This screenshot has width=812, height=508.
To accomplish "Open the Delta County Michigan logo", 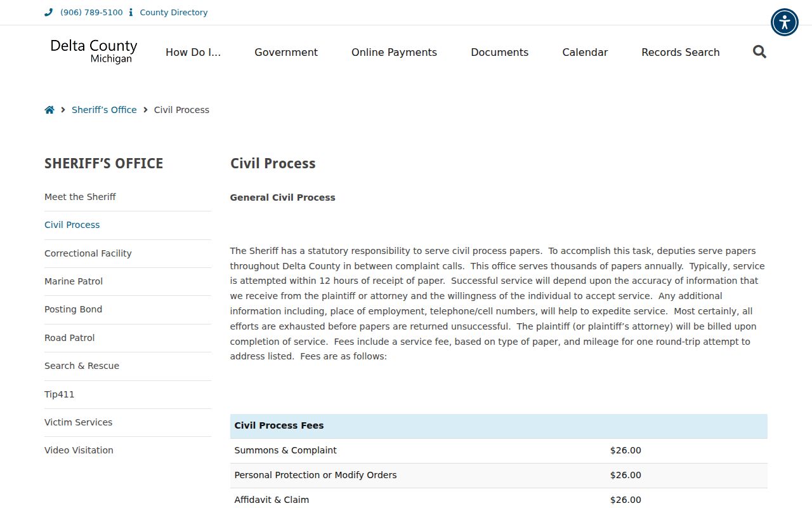I will pyautogui.click(x=94, y=51).
